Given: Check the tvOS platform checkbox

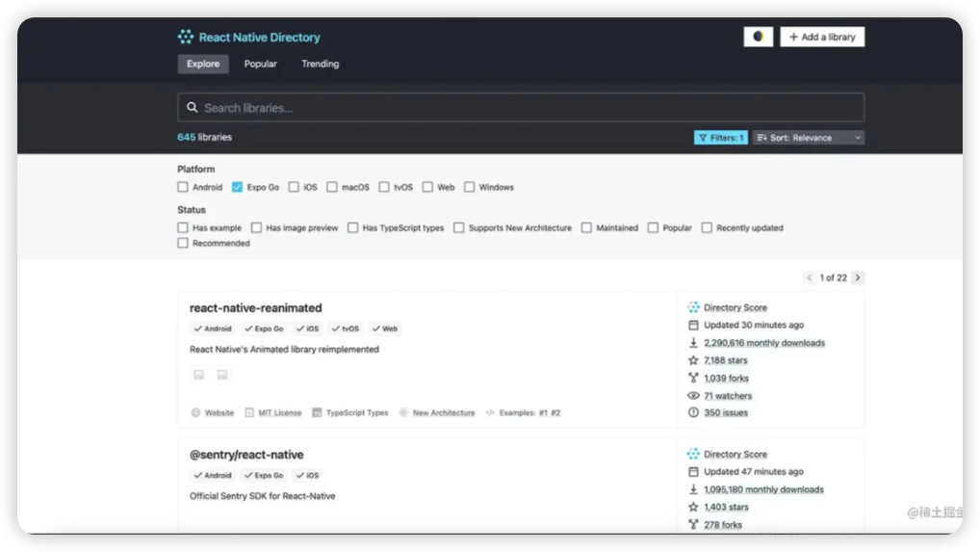Looking at the screenshot, I should tap(384, 187).
